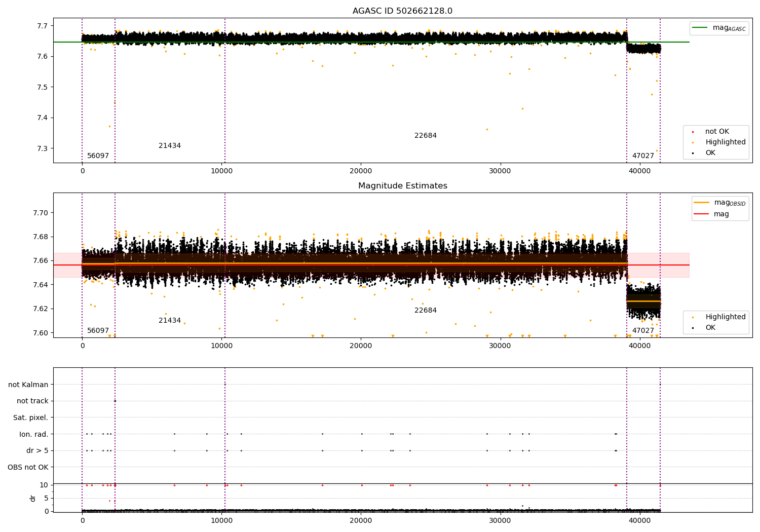Click the "not Kalman" row label
Image resolution: width=760 pixels, height=532 pixels.
[x=28, y=385]
